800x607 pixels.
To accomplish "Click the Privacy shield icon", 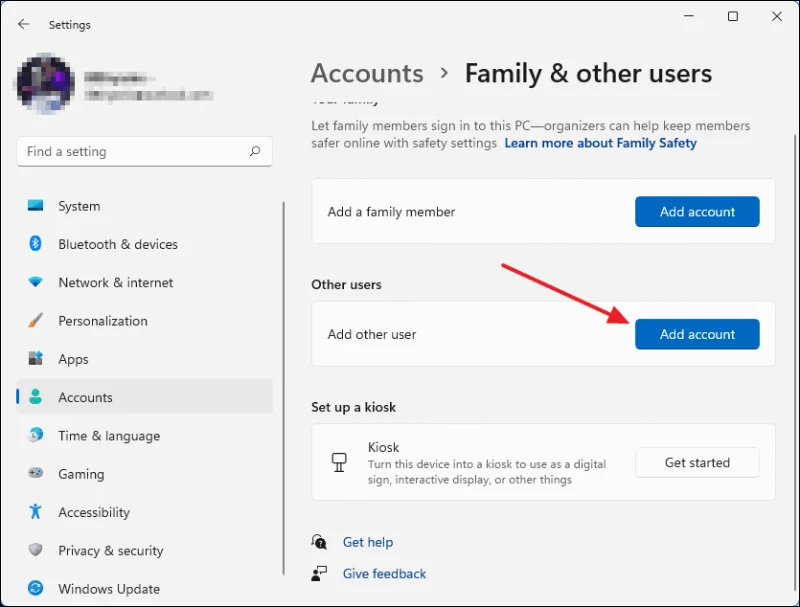I will pyautogui.click(x=35, y=550).
